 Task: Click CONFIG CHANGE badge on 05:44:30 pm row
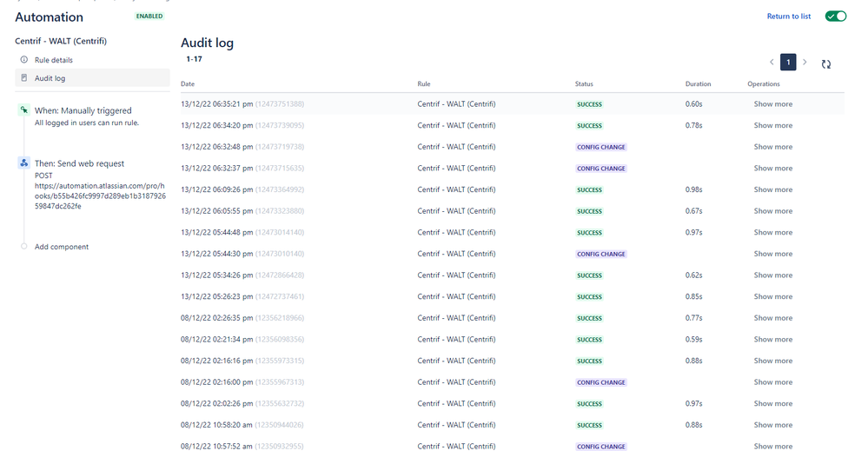click(x=600, y=254)
